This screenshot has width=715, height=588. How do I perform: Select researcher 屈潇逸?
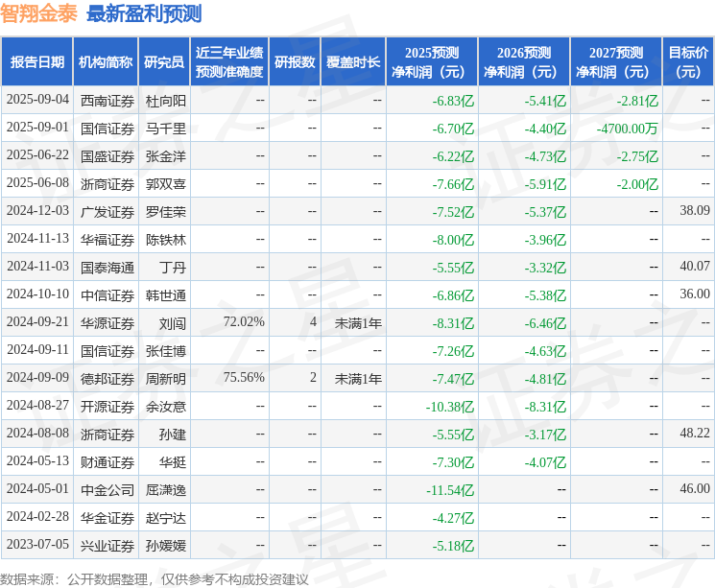165,490
